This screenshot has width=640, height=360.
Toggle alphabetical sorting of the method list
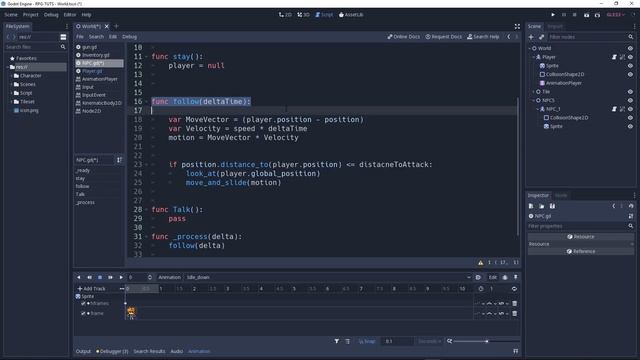pyautogui.click(x=119, y=160)
